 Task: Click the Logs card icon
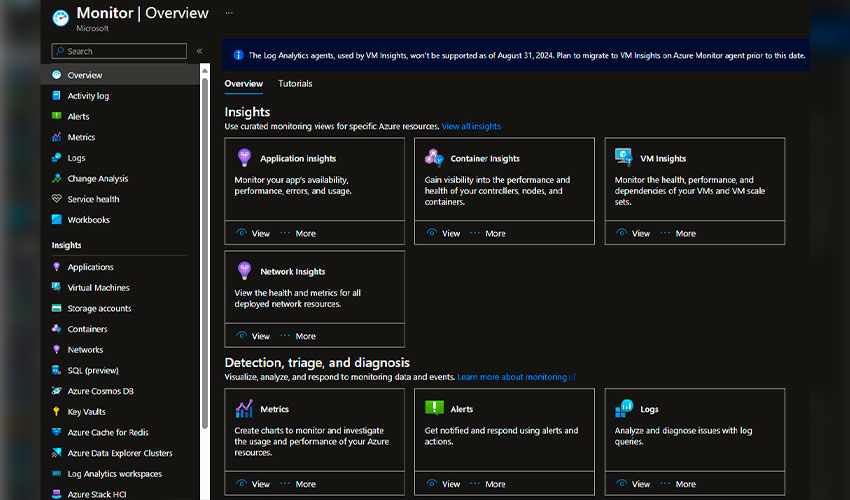pos(624,408)
